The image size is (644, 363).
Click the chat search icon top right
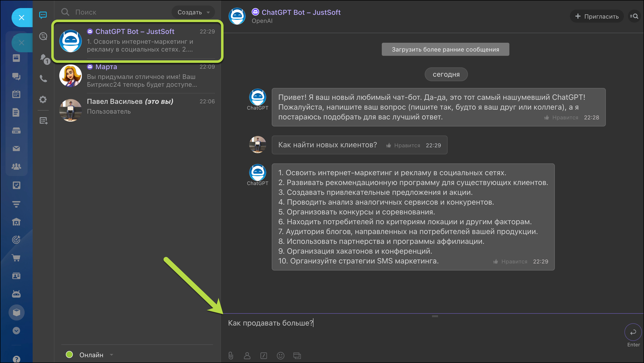634,16
